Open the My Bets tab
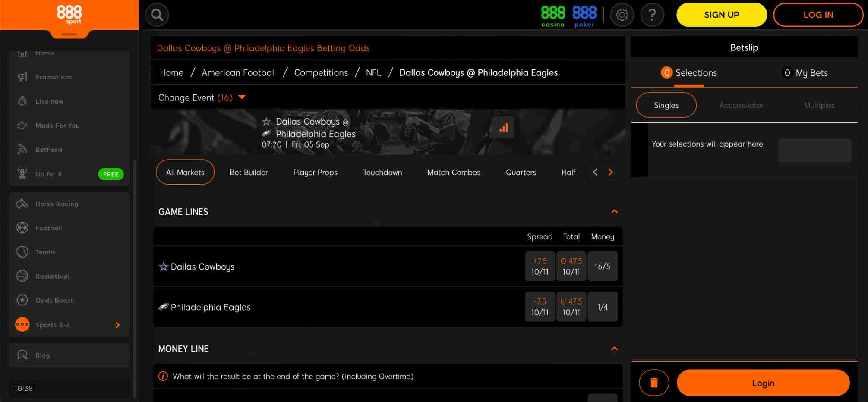This screenshot has width=868, height=402. [805, 73]
